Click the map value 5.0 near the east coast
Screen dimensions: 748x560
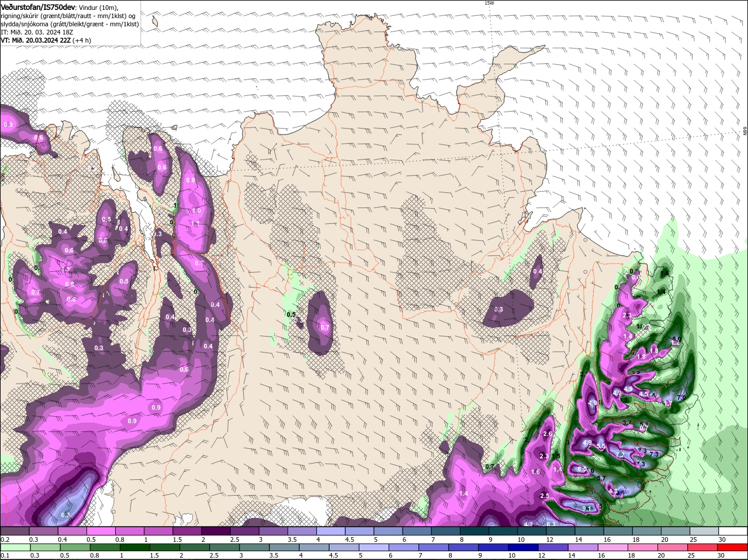677,339
